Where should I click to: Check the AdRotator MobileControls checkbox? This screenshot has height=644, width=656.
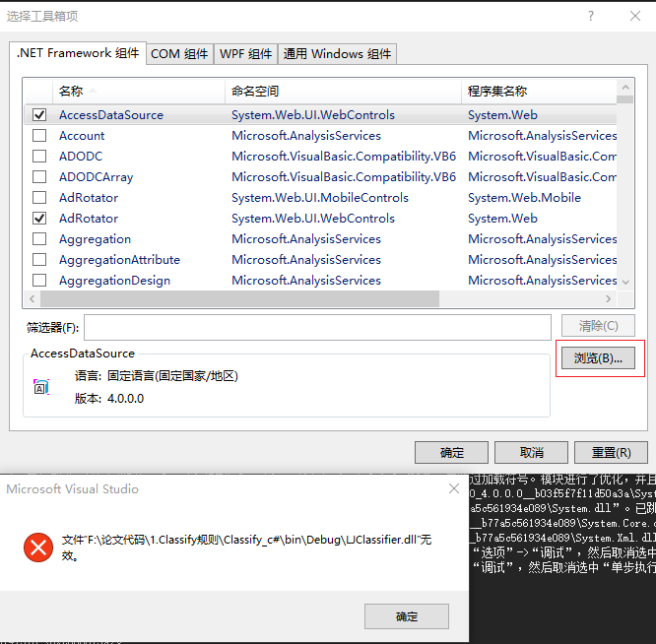click(39, 197)
